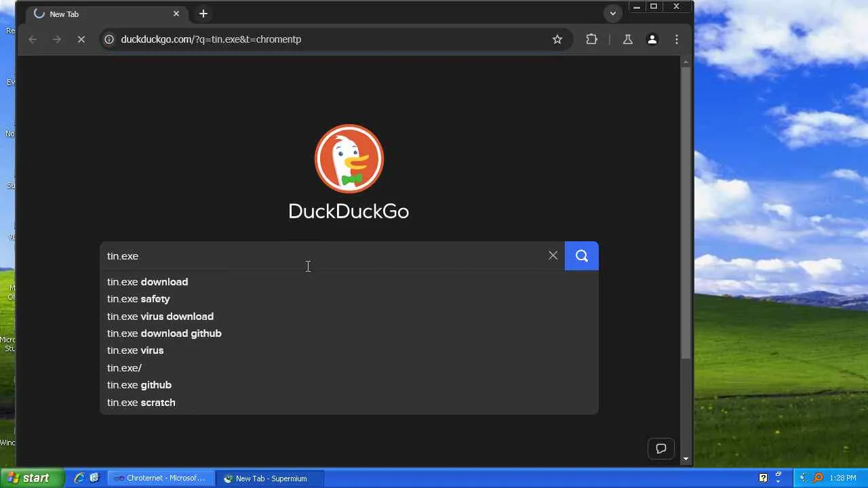Close the New Tab browser tab
868x488 pixels.
click(x=176, y=14)
